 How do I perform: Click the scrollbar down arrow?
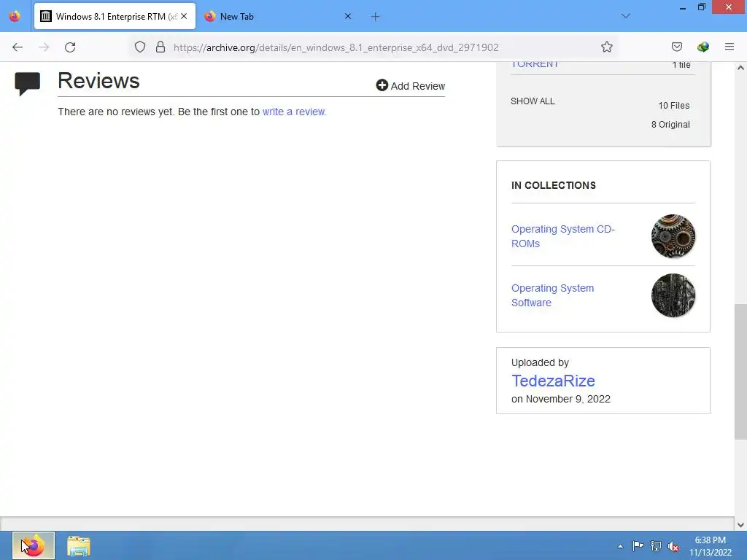click(740, 525)
